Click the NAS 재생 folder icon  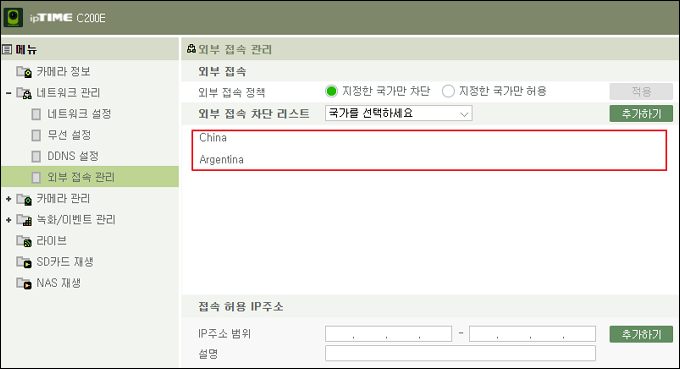24,284
